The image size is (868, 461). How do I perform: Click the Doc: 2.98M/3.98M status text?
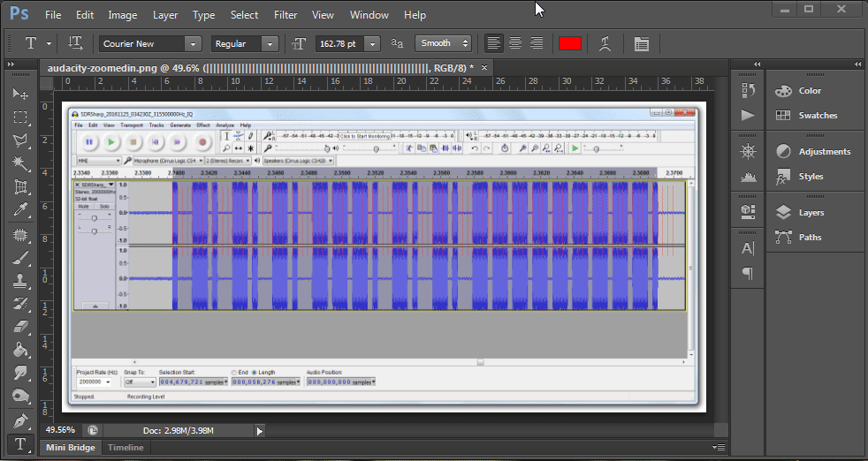(x=179, y=430)
